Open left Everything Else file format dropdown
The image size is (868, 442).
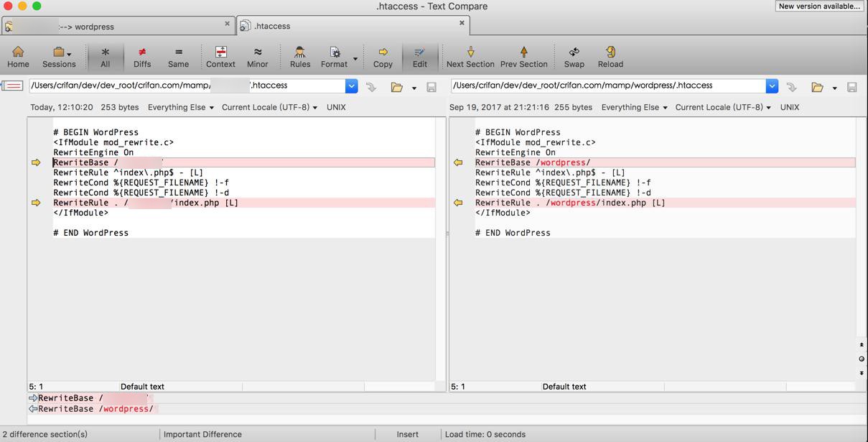(181, 107)
